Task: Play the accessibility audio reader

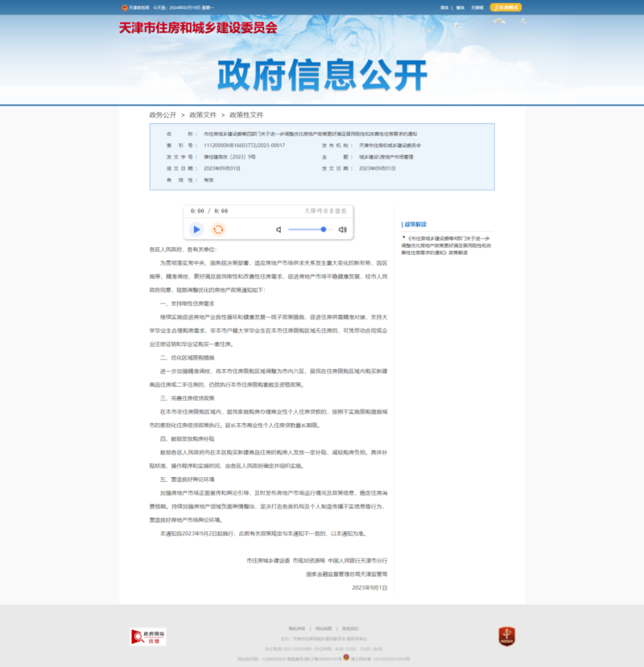Action: tap(196, 229)
